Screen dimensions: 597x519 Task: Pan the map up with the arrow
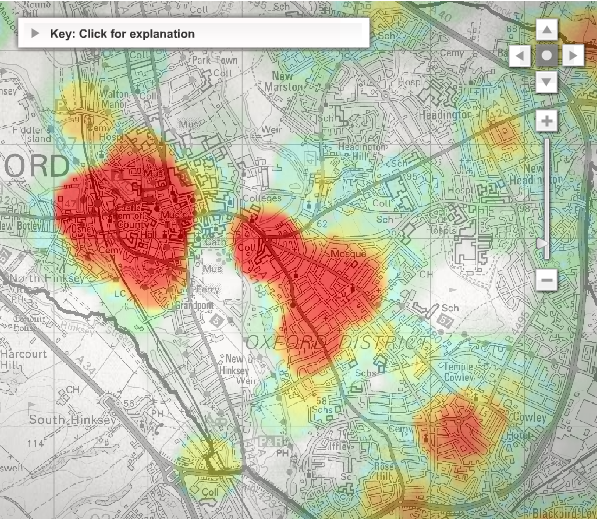coord(547,29)
